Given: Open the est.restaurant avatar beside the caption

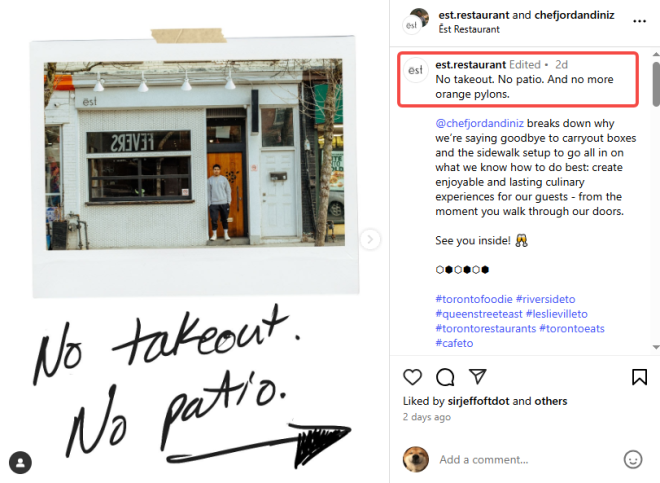Looking at the screenshot, I should (x=415, y=70).
